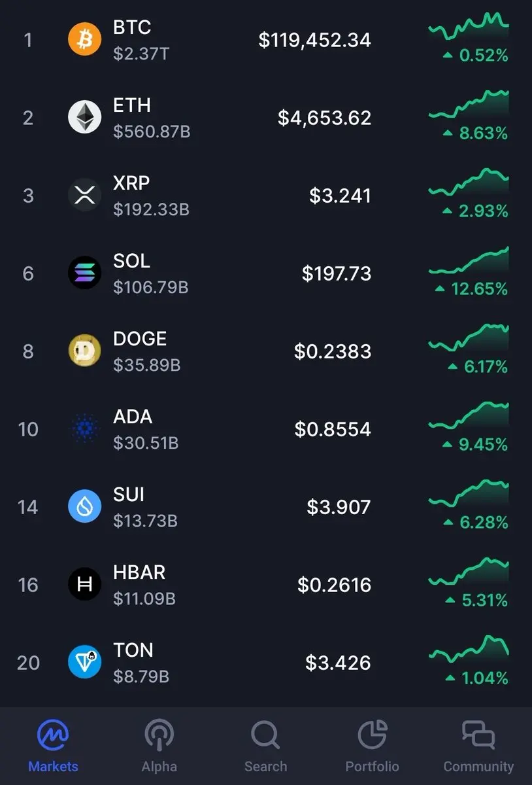Open the ADA $0.8554 price entry
This screenshot has width=532, height=785.
(333, 429)
